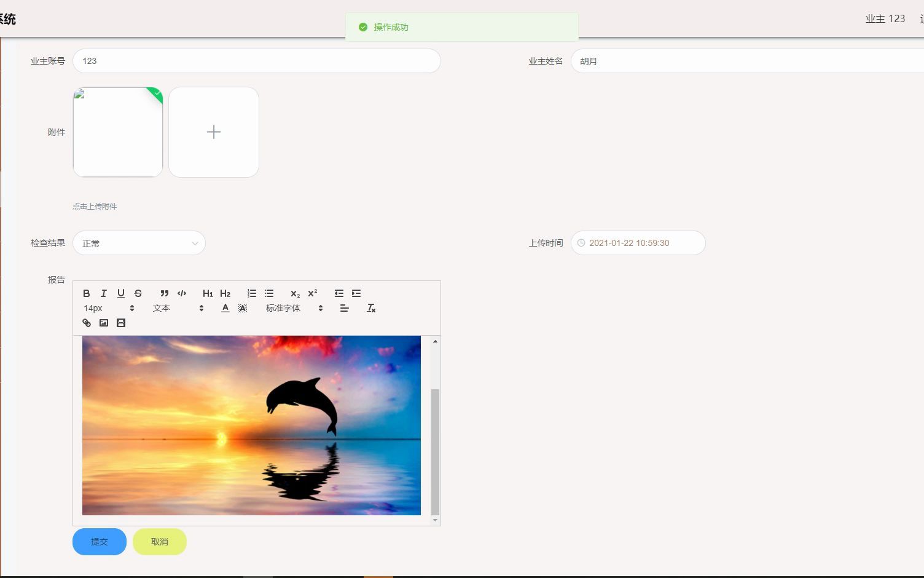The height and width of the screenshot is (578, 924).
Task: Create an ordered numbered list
Action: click(252, 293)
